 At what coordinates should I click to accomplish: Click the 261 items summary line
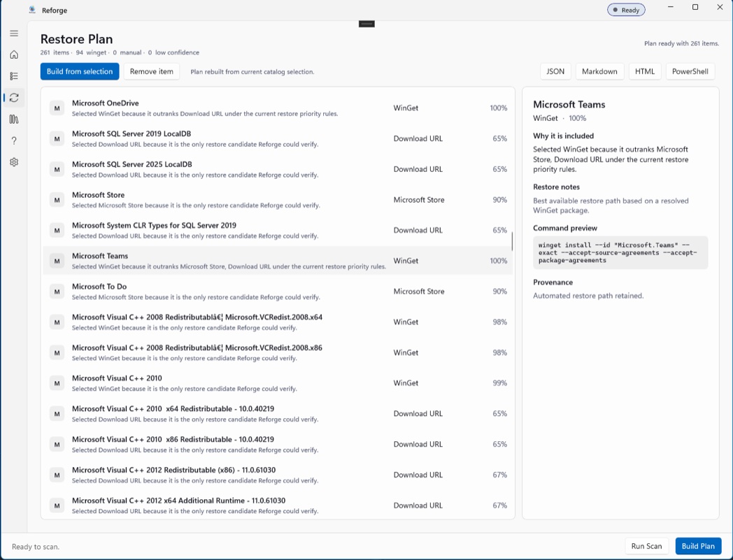pos(120,52)
